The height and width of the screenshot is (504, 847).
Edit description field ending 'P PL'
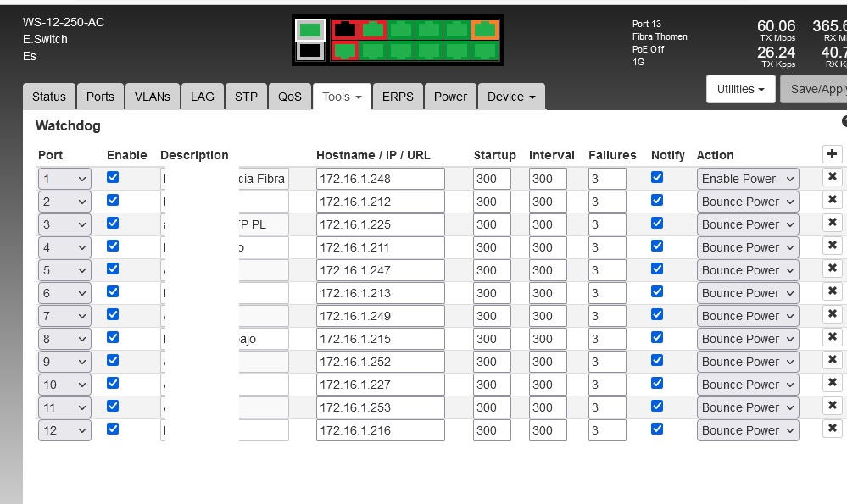(225, 224)
